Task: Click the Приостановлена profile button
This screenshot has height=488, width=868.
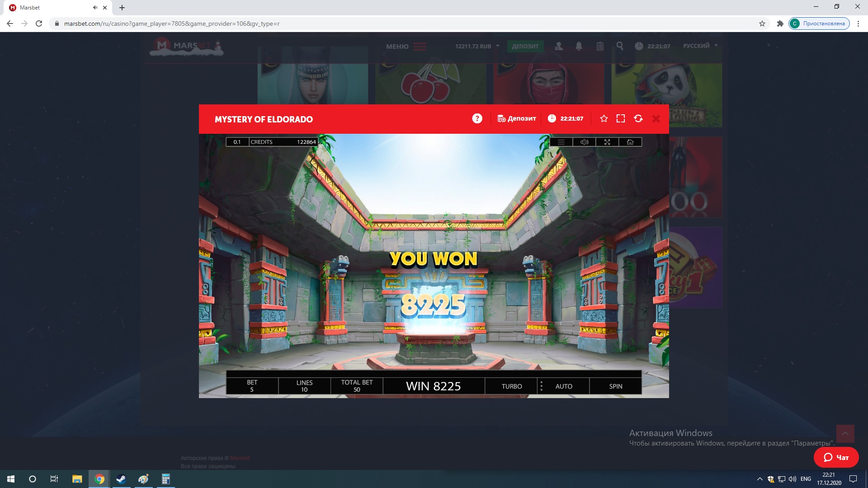Action: pyautogui.click(x=819, y=23)
